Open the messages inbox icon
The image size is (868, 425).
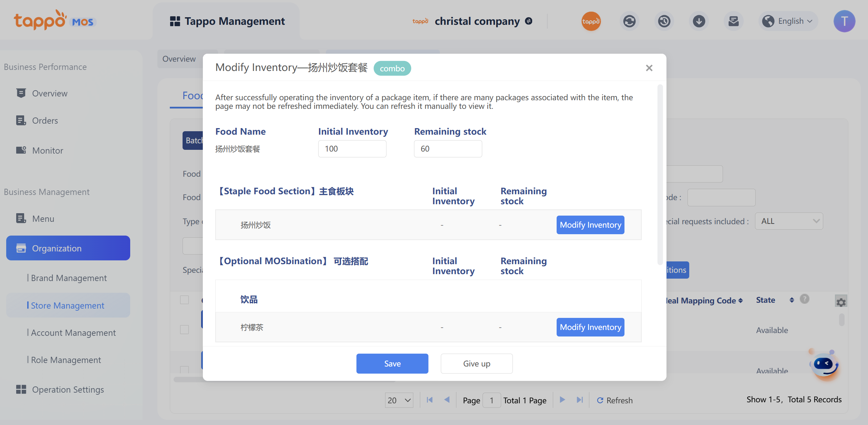pos(733,21)
